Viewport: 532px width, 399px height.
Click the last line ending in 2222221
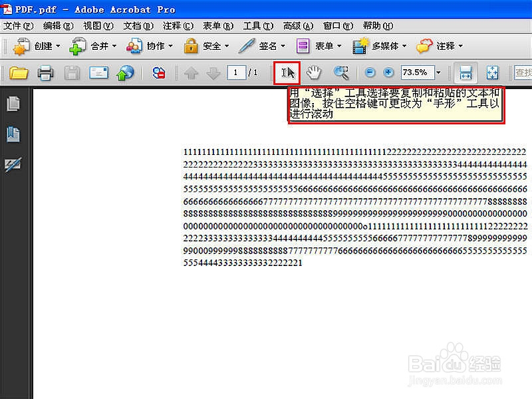[x=243, y=263]
